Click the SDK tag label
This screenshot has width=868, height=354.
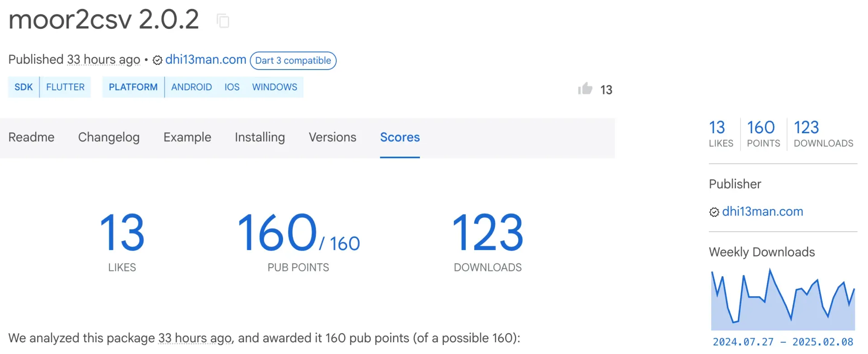point(24,87)
